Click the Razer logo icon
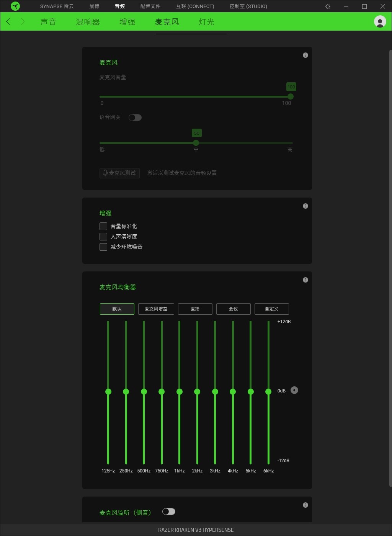 [15, 6]
